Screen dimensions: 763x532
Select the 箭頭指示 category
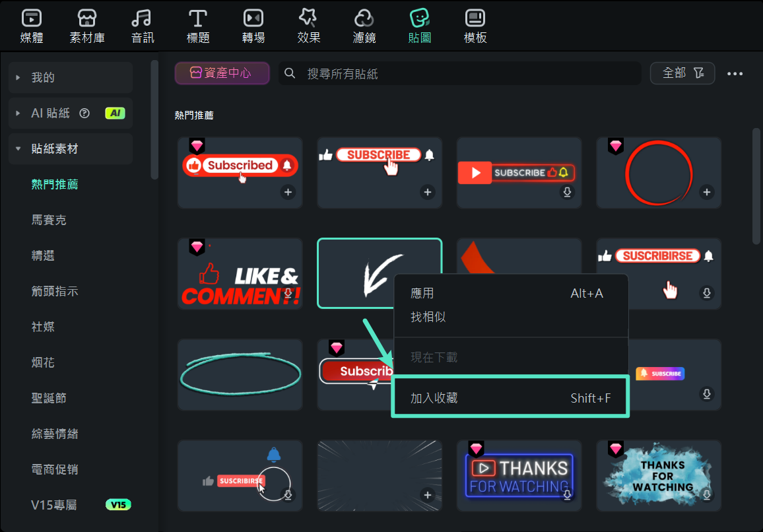click(55, 291)
